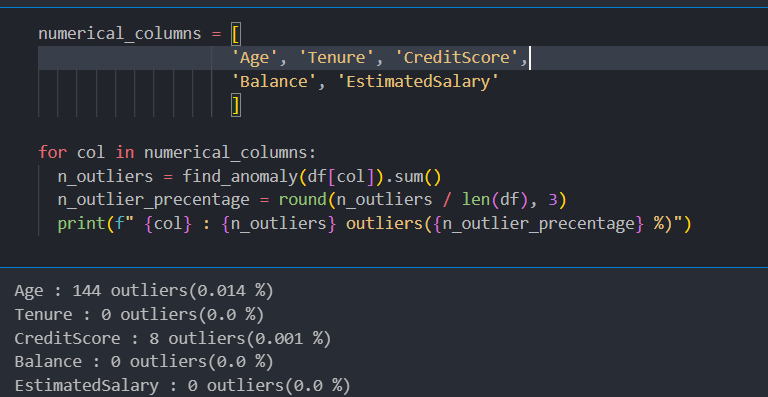The width and height of the screenshot is (768, 397).
Task: Click {n_outliers} placeholder in the f-string
Action: point(279,224)
